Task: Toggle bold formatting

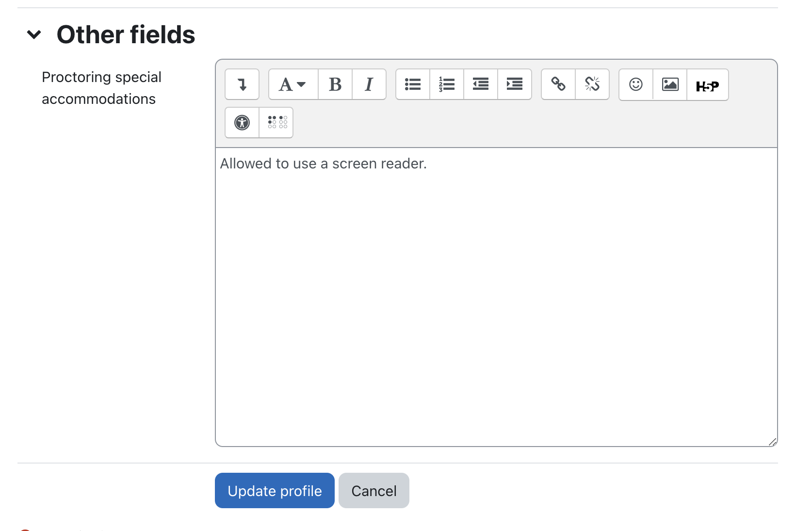Action: (x=335, y=84)
